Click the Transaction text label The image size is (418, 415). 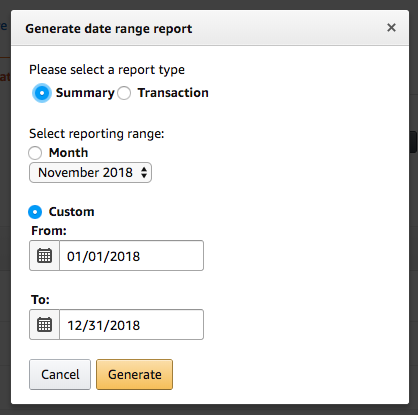point(173,93)
